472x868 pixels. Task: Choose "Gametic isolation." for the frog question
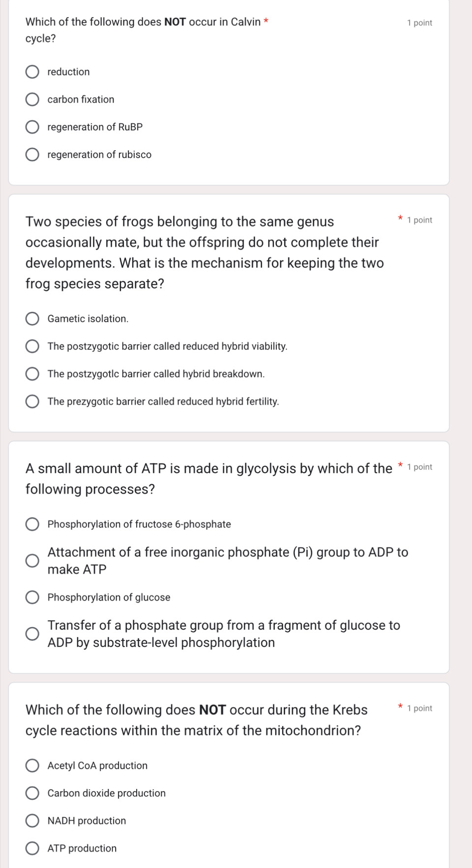(x=32, y=318)
